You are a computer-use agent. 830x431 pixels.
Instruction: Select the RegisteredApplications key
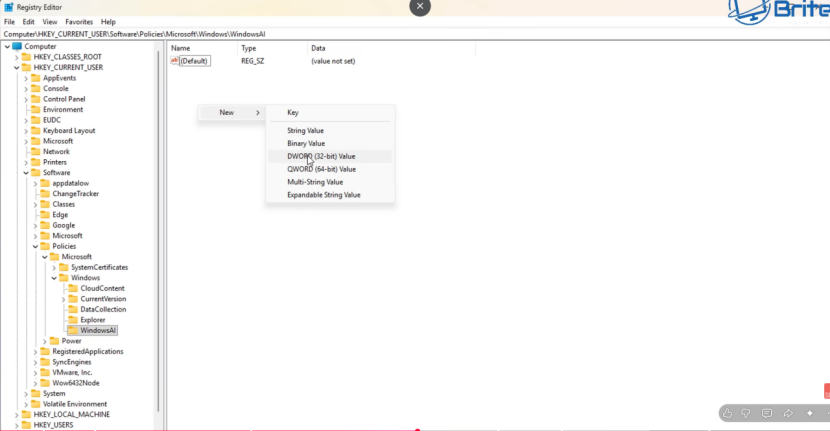pos(88,352)
